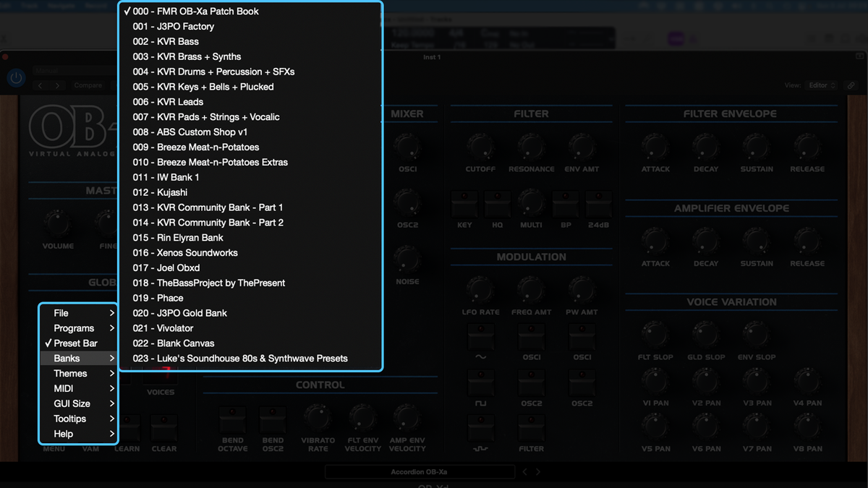868x488 pixels.
Task: Open the Programs submenu
Action: coord(78,328)
